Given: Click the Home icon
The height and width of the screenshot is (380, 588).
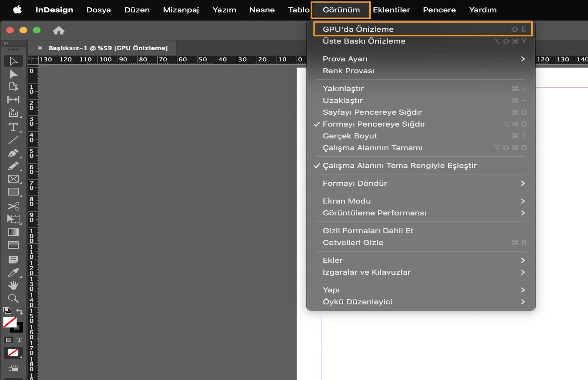Looking at the screenshot, I should (58, 30).
